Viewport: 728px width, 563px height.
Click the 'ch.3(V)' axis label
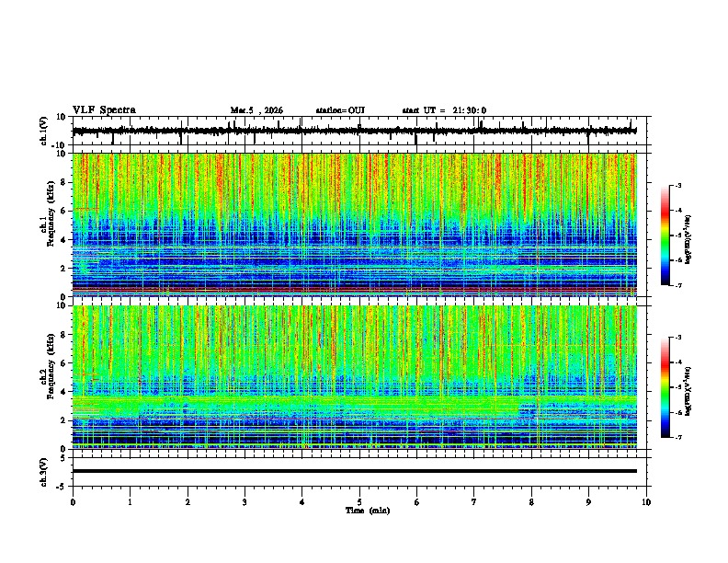(x=44, y=472)
